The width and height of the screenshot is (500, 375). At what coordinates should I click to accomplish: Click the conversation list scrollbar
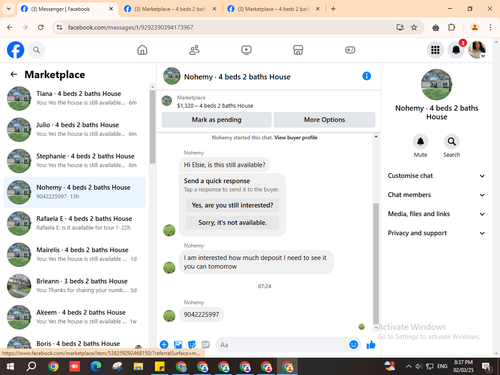click(152, 127)
